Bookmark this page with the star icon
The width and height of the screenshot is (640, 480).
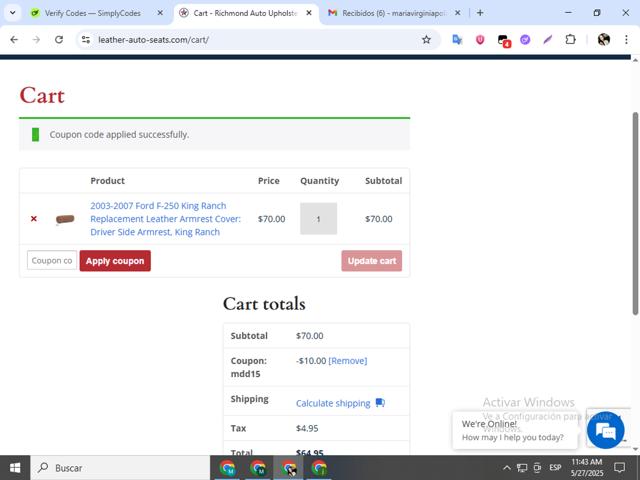(426, 40)
